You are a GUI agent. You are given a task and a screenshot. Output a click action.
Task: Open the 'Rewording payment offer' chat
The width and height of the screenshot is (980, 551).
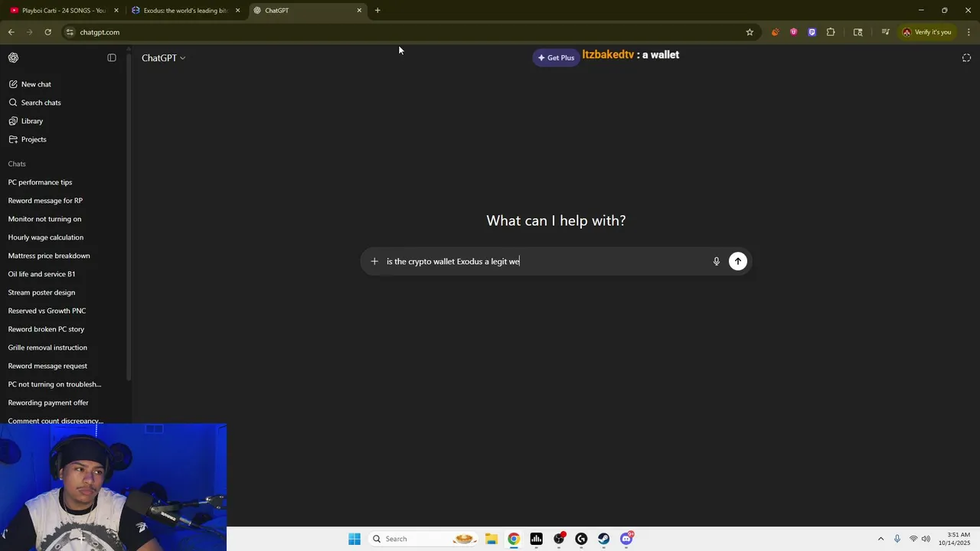(x=48, y=403)
